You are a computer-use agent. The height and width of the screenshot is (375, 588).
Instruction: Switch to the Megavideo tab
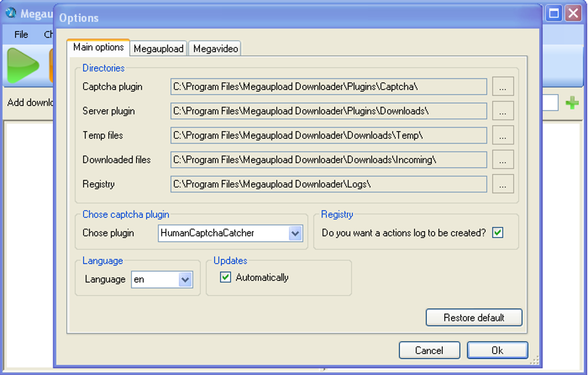(x=214, y=48)
